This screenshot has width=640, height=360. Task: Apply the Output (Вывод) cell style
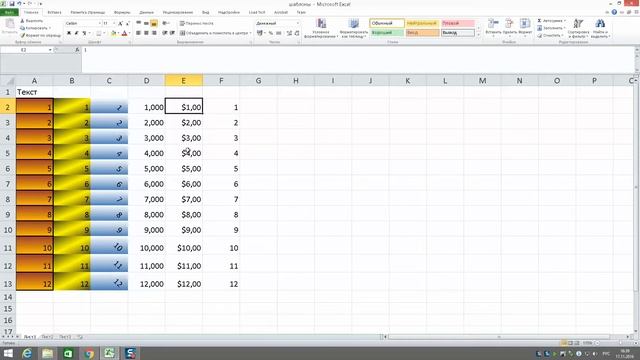458,33
